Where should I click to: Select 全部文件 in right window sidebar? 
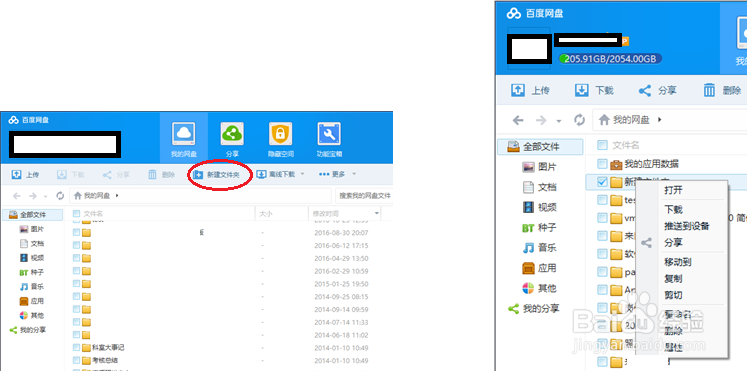pyautogui.click(x=540, y=147)
